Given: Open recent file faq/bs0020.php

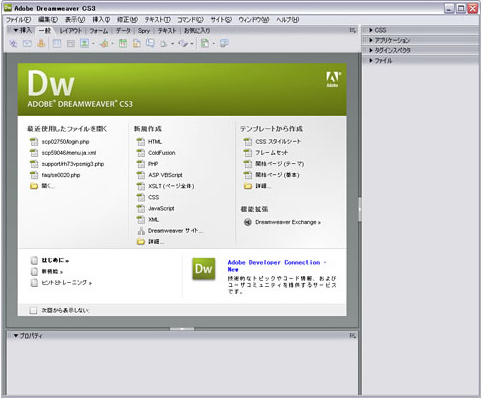Looking at the screenshot, I should [x=55, y=175].
